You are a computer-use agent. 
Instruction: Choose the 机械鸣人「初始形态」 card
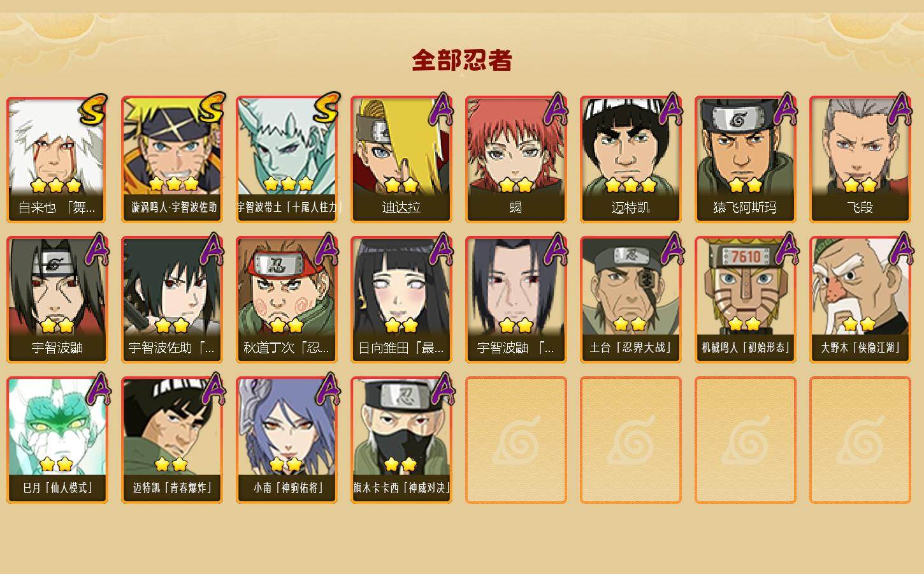746,300
